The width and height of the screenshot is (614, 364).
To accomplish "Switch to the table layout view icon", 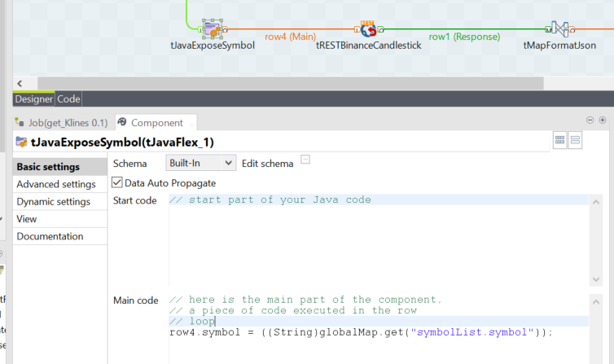I will (x=560, y=140).
